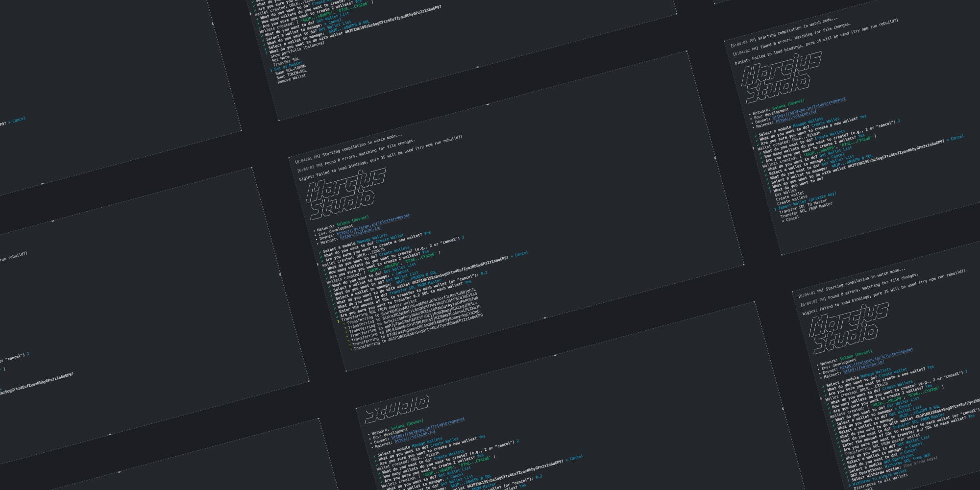Screen dimensions: 980x490
Task: Select highlighted 'Set as Master' option
Action: (x=288, y=66)
